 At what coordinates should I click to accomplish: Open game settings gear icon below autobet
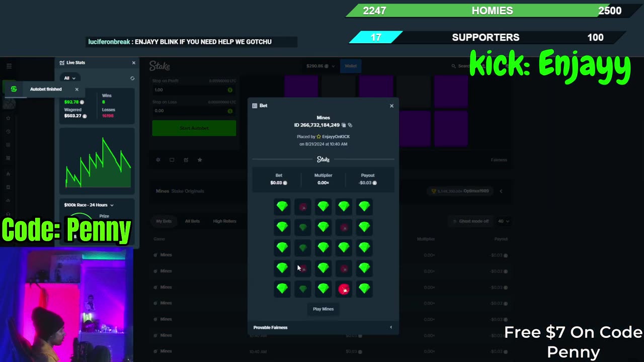point(158,160)
